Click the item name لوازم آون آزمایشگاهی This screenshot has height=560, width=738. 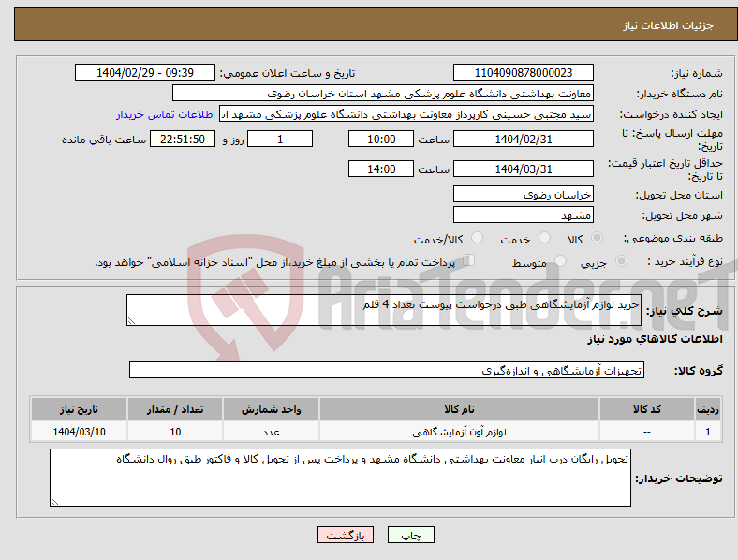point(459,432)
